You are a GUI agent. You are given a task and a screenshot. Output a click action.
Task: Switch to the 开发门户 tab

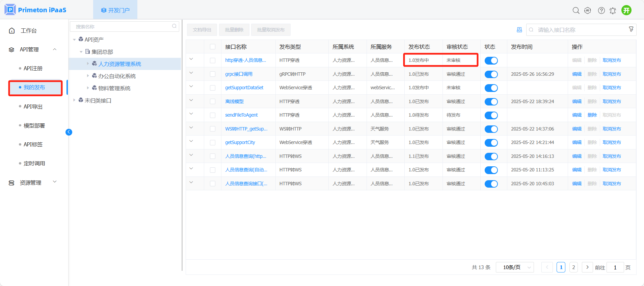tap(115, 10)
